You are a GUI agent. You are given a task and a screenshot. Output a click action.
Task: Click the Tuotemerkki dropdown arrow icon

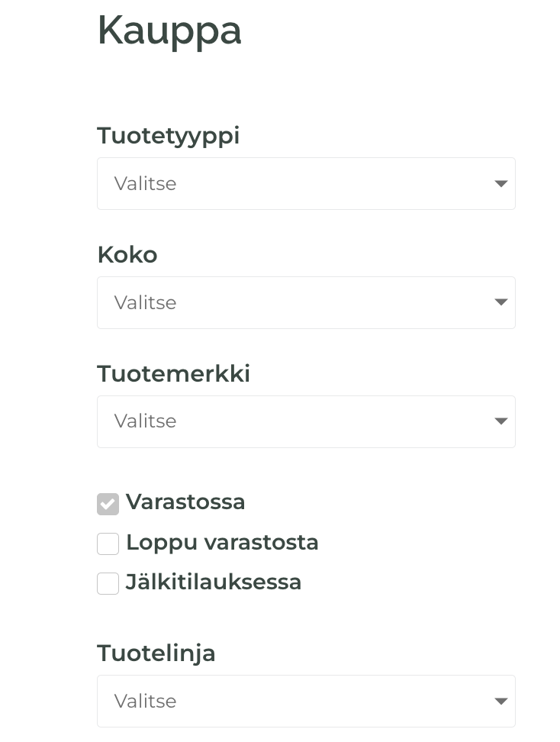pos(500,421)
